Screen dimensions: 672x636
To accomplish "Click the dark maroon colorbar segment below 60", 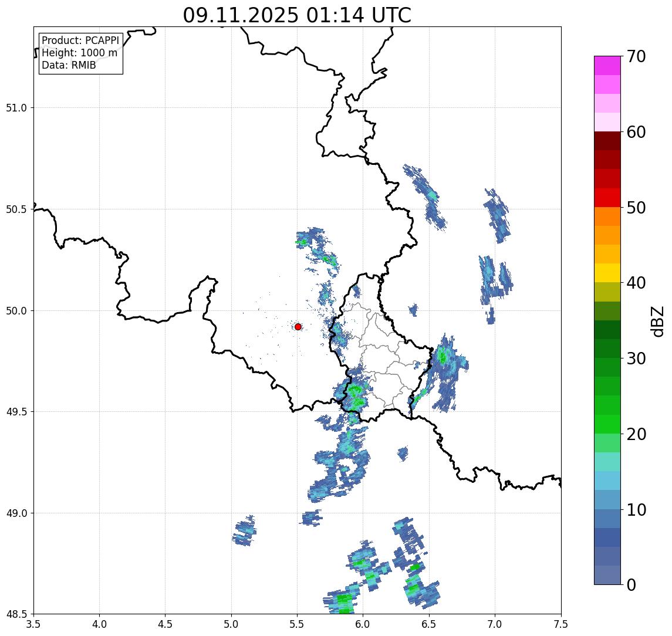I will tap(607, 141).
